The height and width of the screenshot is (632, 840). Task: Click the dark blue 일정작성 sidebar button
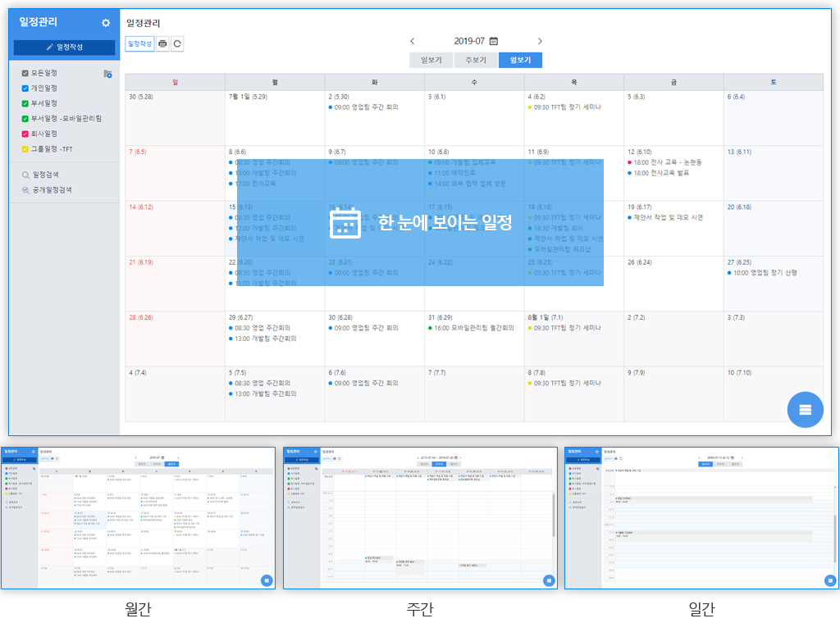tap(64, 48)
